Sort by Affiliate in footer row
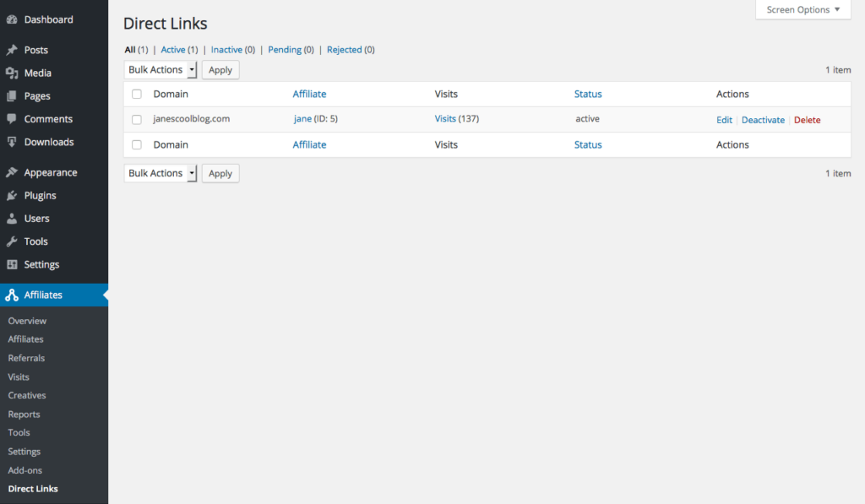This screenshot has width=865, height=504. (x=309, y=144)
